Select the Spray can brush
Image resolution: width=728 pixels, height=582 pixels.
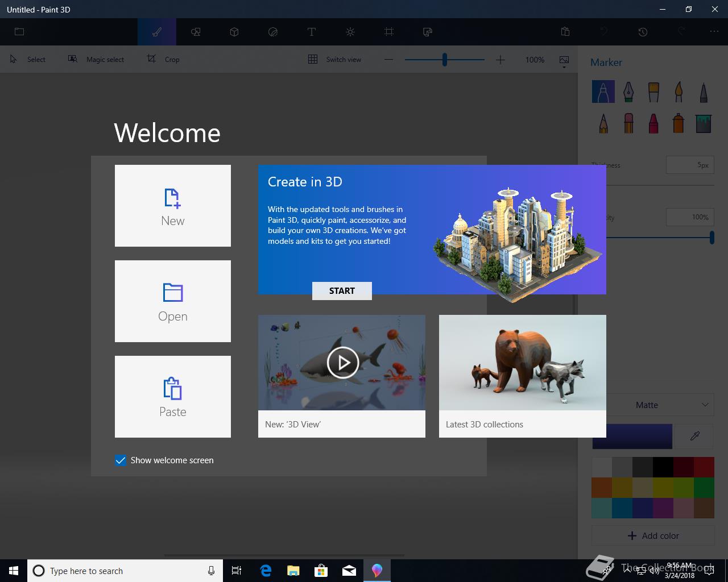679,123
